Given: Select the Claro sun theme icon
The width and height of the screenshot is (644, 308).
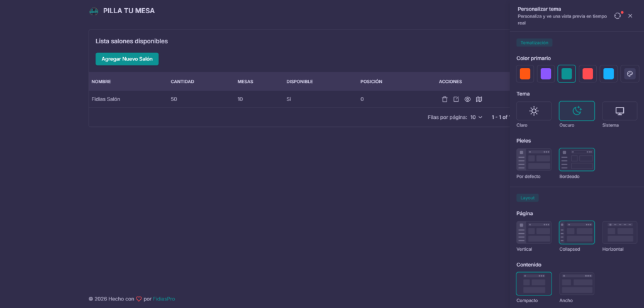Looking at the screenshot, I should coord(533,111).
